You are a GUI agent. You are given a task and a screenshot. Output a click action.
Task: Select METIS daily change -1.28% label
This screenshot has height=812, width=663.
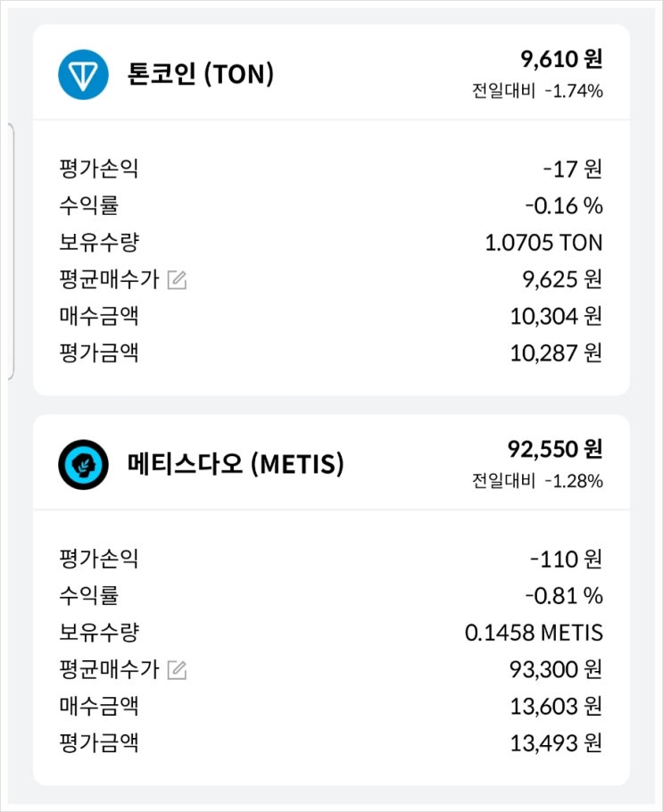coord(538,481)
